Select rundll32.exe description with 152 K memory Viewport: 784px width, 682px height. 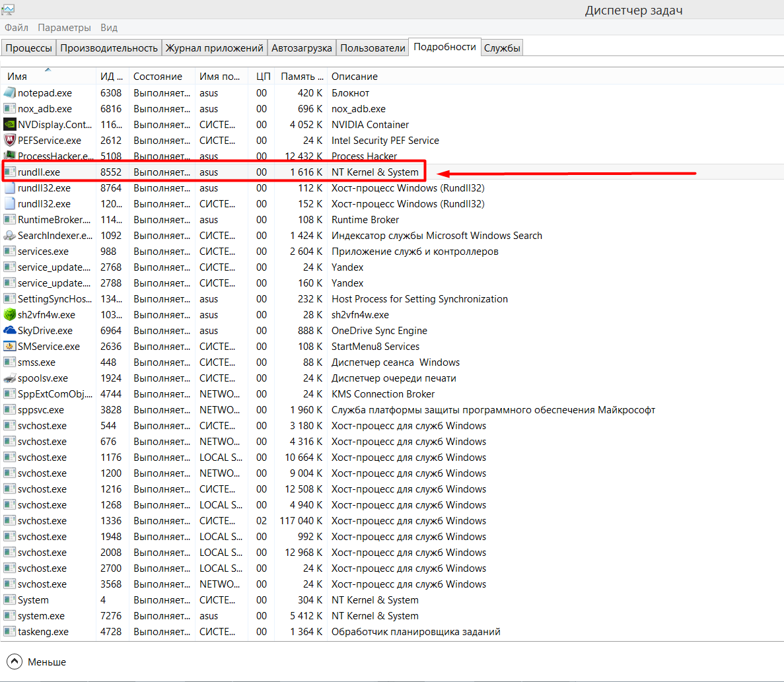coord(408,204)
